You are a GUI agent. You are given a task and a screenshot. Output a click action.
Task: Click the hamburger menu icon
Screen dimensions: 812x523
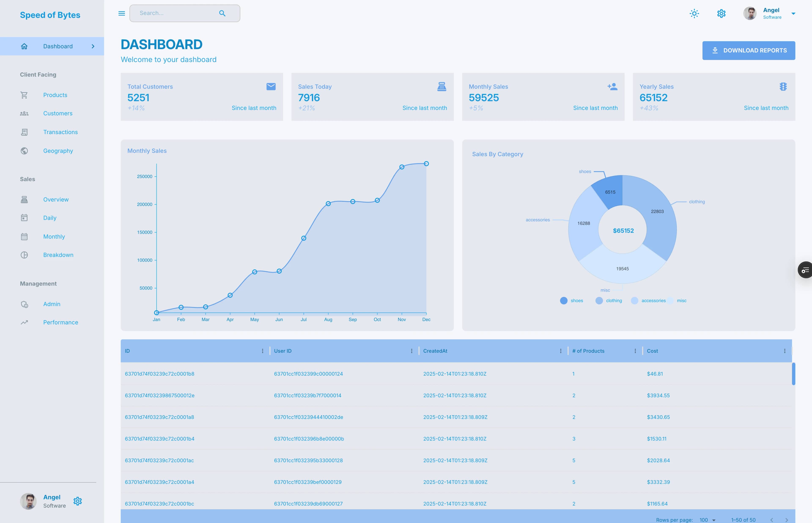122,14
